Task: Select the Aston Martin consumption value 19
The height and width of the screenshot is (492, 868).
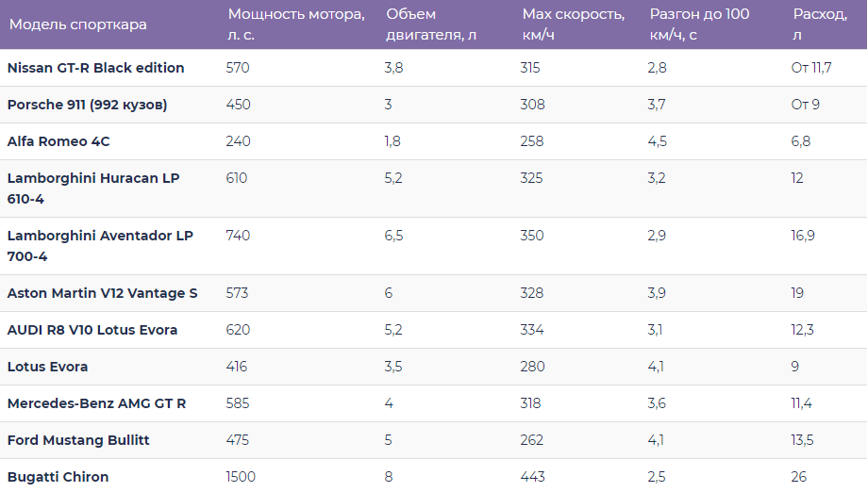Action: click(797, 293)
